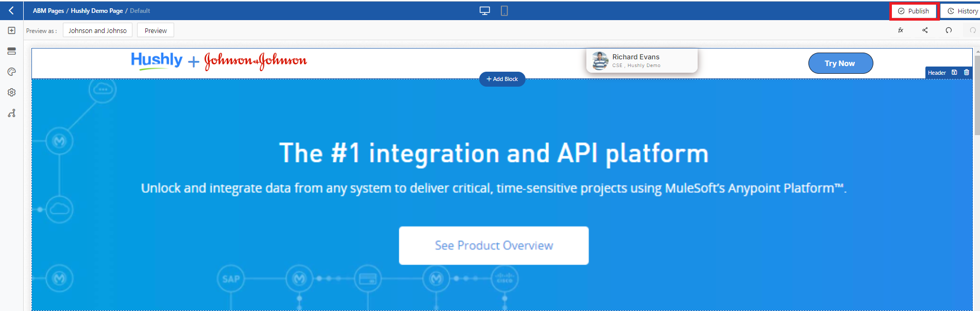
Task: Click the Richard Evans profile card
Action: click(642, 61)
